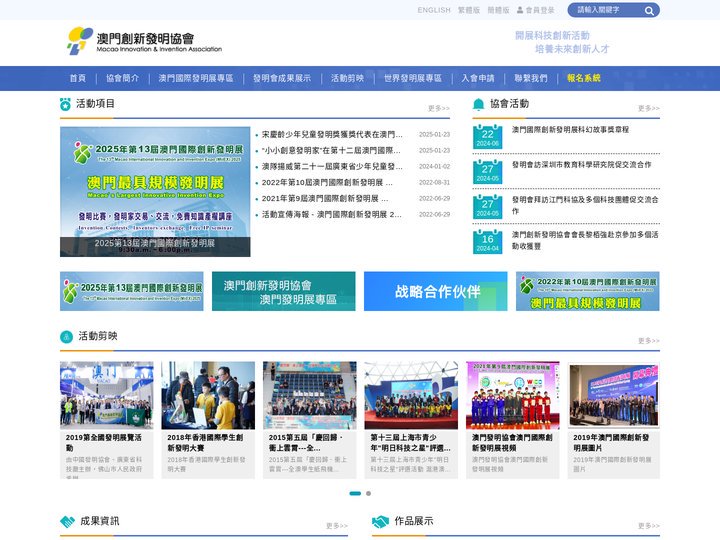Select second carousel page indicator dot
Image resolution: width=720 pixels, height=540 pixels.
pyautogui.click(x=368, y=494)
